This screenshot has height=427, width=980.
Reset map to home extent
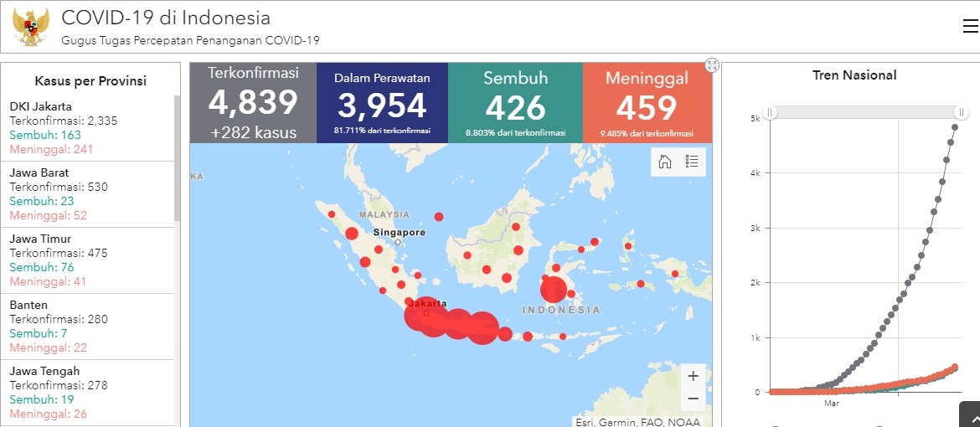pos(665,162)
